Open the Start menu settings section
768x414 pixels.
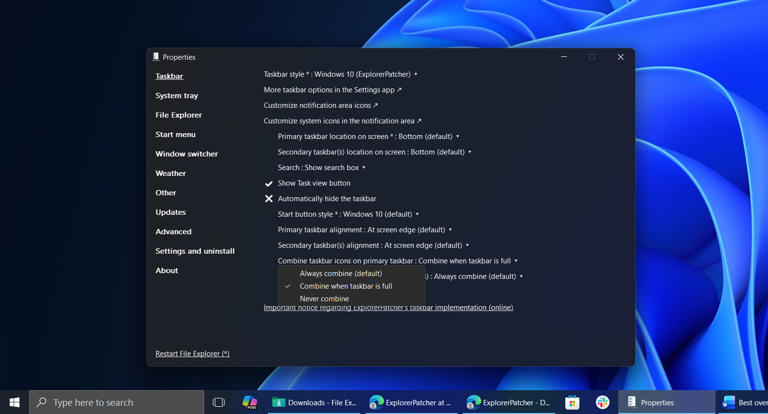(x=175, y=134)
